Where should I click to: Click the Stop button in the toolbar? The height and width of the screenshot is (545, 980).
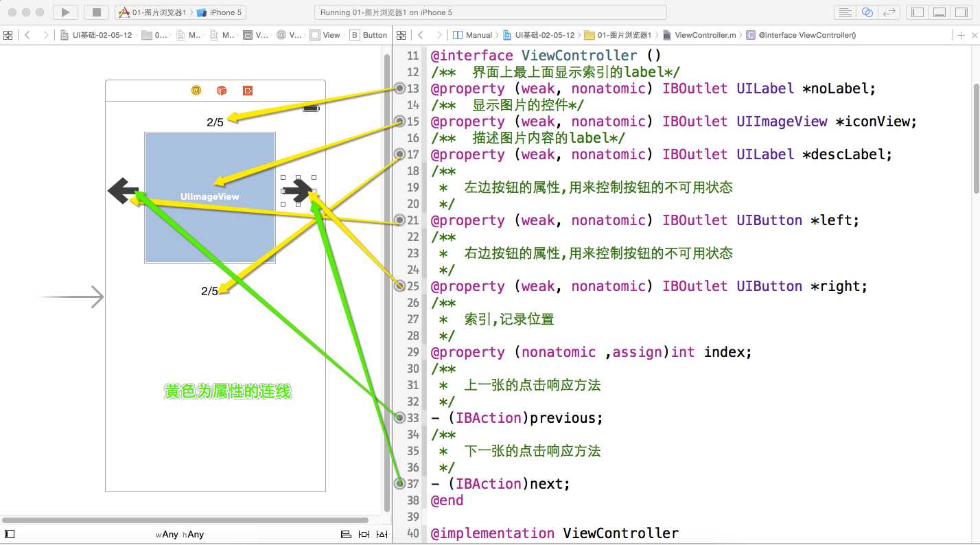pos(97,12)
